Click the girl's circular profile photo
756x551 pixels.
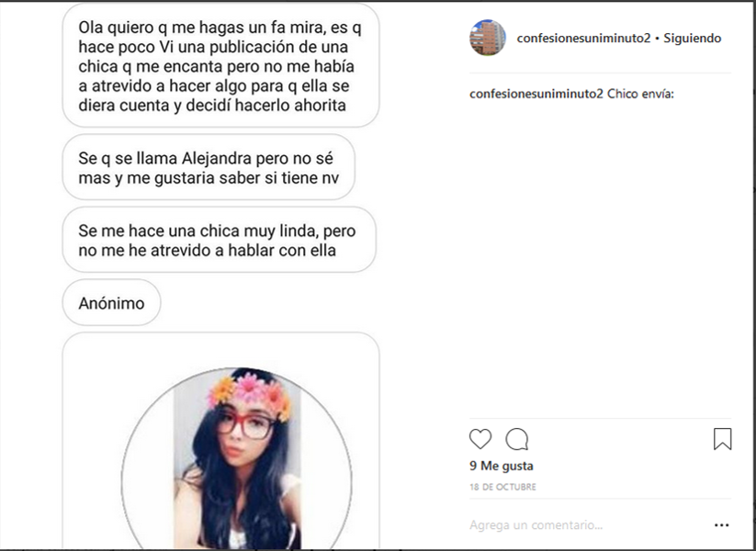click(x=236, y=458)
